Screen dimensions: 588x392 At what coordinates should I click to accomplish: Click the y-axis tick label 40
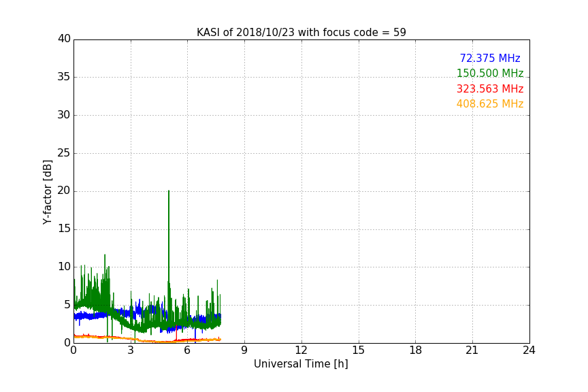click(64, 39)
